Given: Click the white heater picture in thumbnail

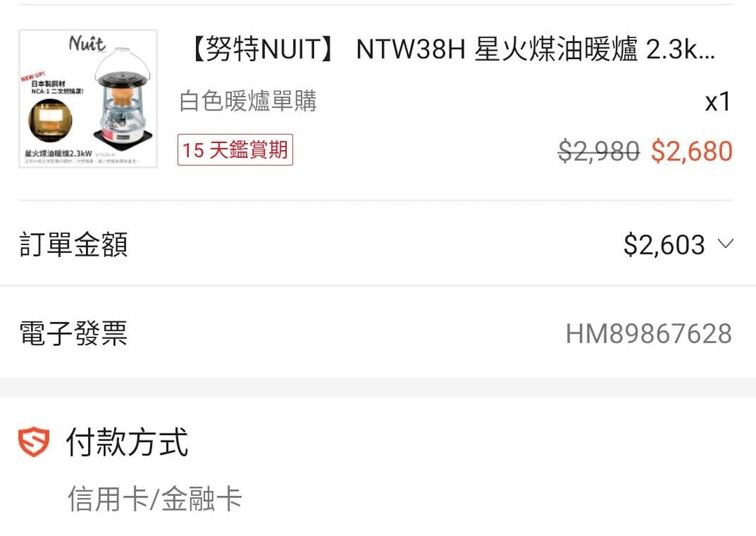Looking at the screenshot, I should [x=123, y=96].
